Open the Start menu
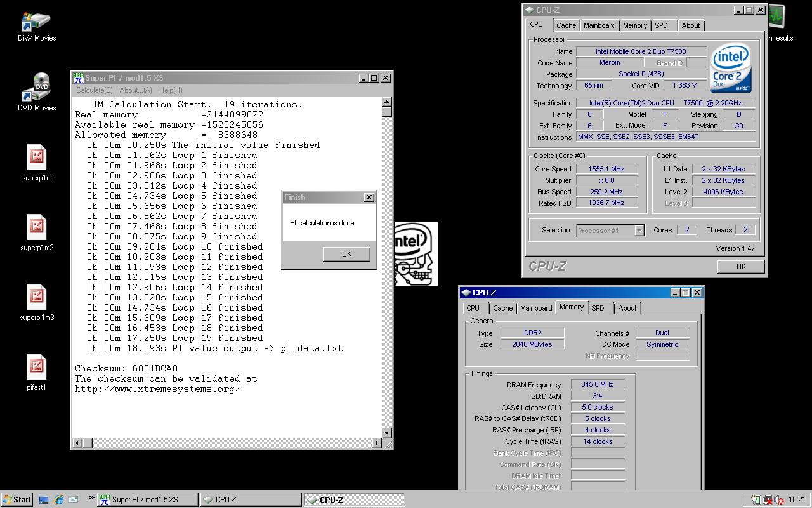The image size is (812, 508). [x=17, y=500]
